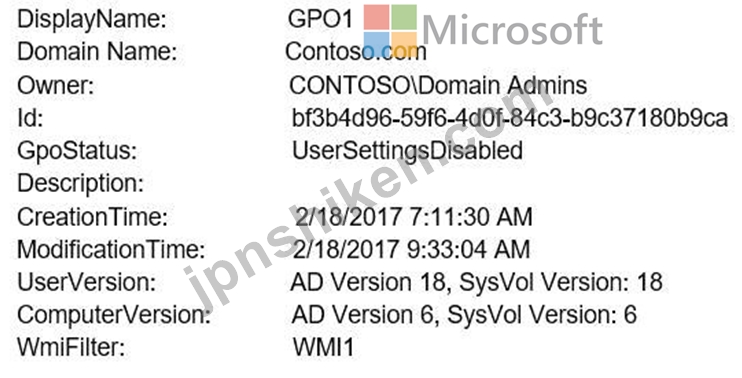Select ComputerVersion AD Version 6 text

(x=362, y=315)
